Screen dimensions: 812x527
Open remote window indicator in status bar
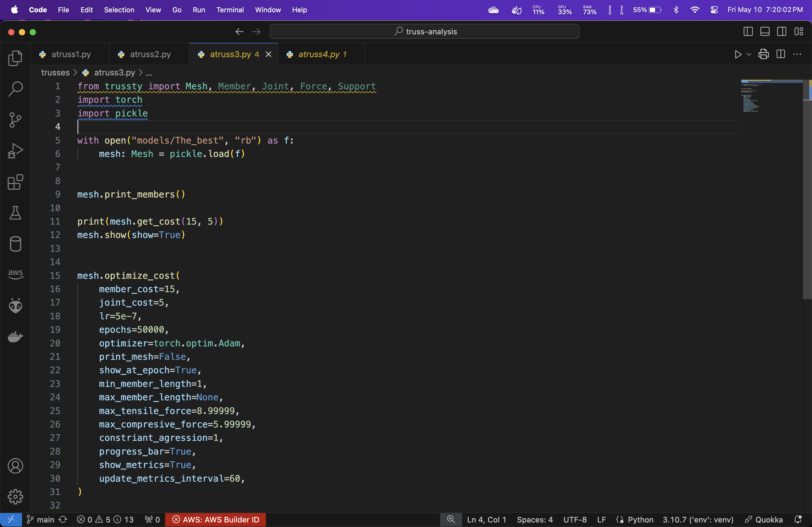coord(11,520)
